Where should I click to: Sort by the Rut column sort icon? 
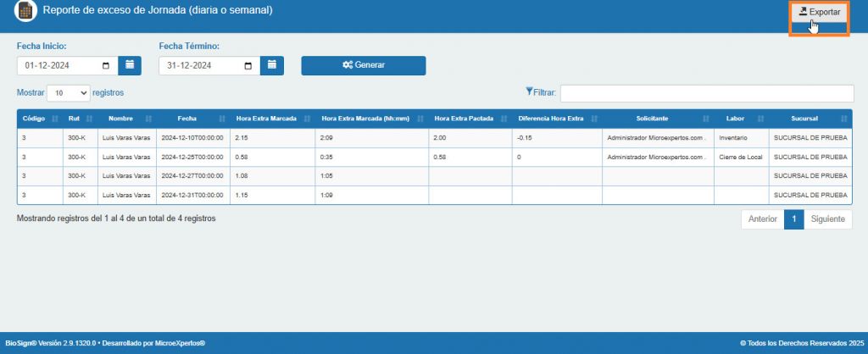pyautogui.click(x=89, y=119)
